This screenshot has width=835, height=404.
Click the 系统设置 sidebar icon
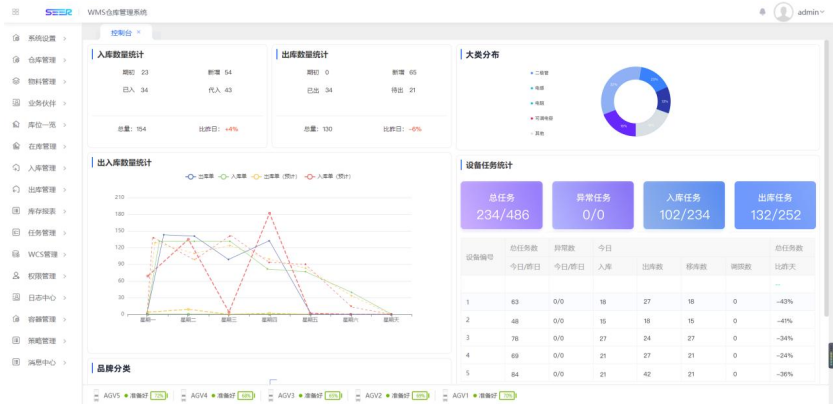coord(17,38)
